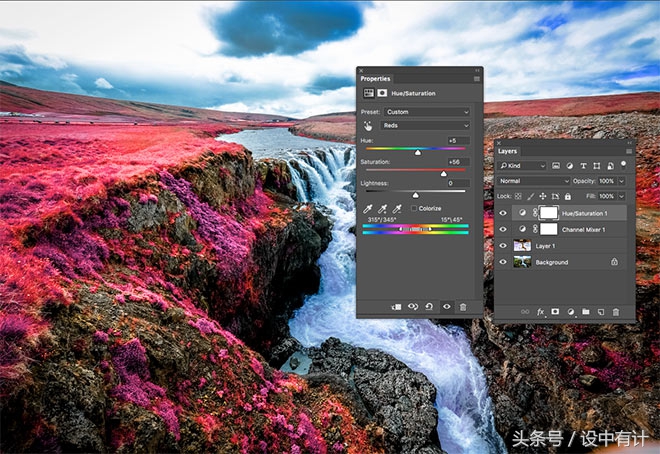Image resolution: width=660 pixels, height=454 pixels.
Task: Open the Opacity slider arrow
Action: [x=621, y=181]
